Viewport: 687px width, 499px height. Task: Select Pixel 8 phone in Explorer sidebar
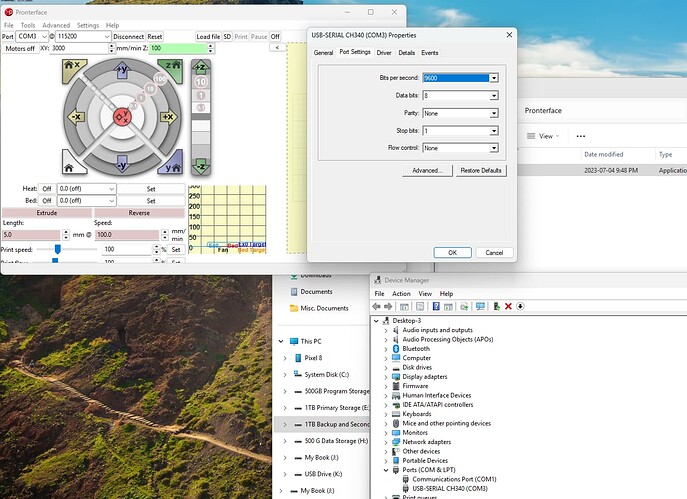313,358
